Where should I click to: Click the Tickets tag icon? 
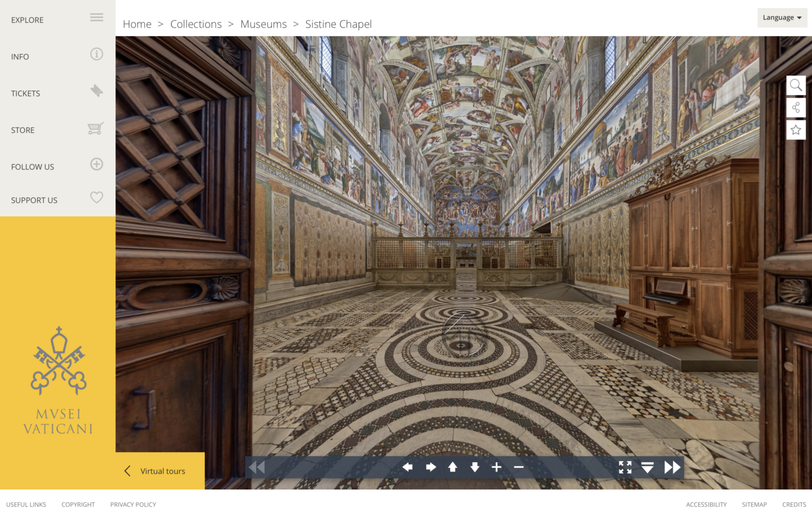pos(97,91)
